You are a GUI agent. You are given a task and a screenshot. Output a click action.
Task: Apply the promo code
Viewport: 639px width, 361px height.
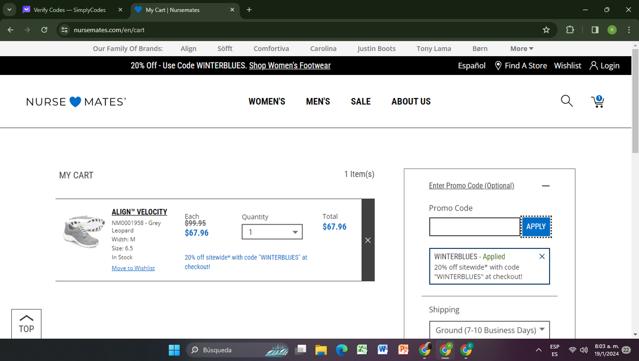[535, 227]
